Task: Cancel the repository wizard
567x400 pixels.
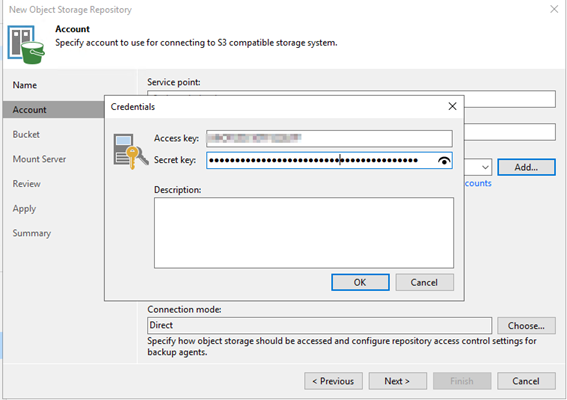Action: 526,381
